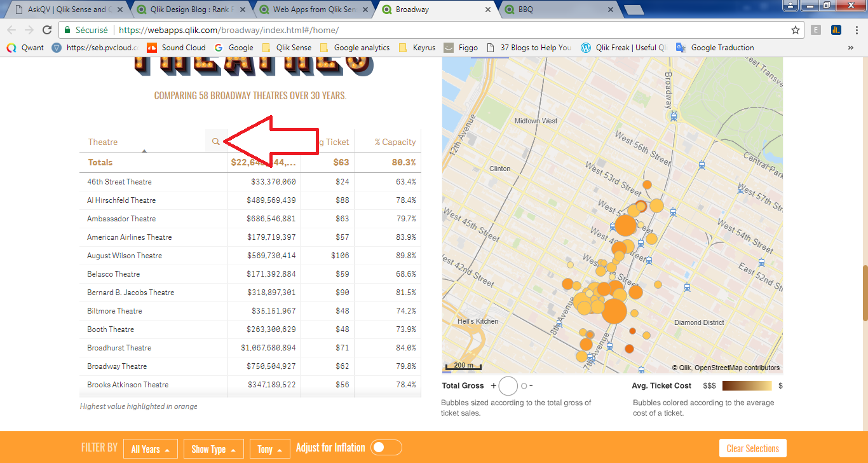Open the Qlik Sense bookmark folder
Viewport: 868px width, 463px height.
pyautogui.click(x=287, y=48)
